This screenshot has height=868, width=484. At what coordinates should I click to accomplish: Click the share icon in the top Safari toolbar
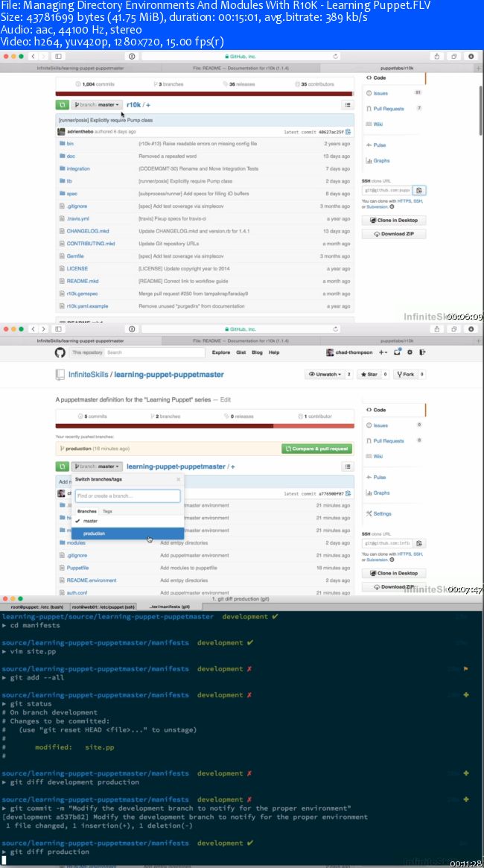(437, 57)
